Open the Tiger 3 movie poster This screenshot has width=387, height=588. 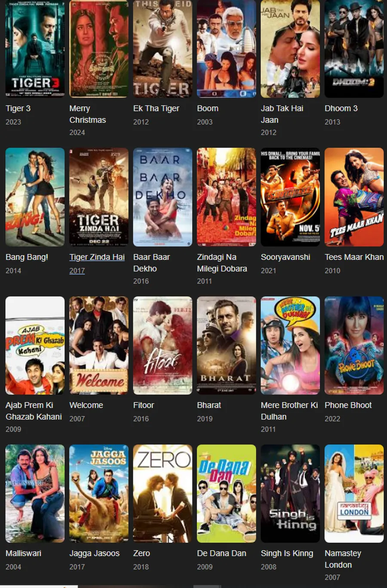[35, 49]
